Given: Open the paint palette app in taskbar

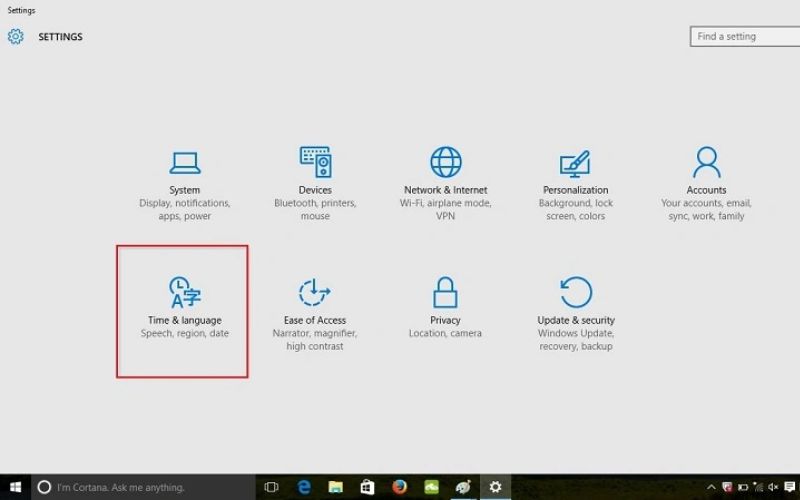Looking at the screenshot, I should pyautogui.click(x=463, y=487).
